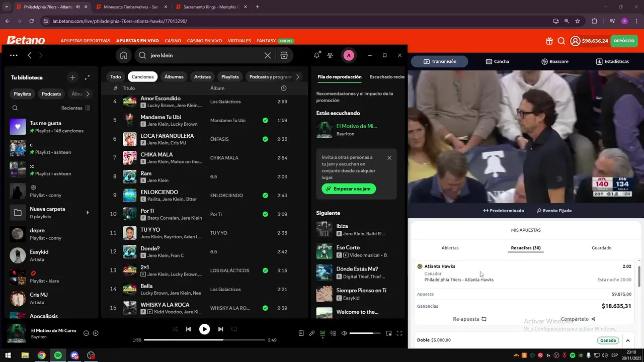Click Betano bets panel scrollbar

click(x=640, y=277)
